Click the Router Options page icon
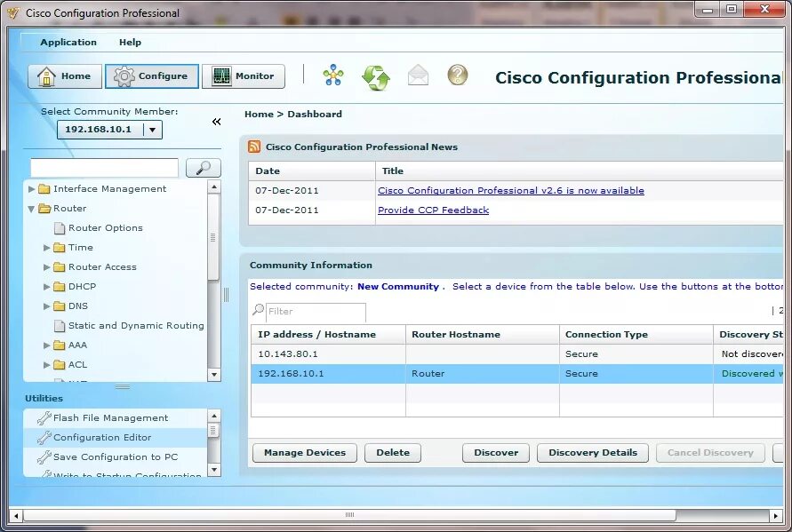The height and width of the screenshot is (532, 792). 60,228
